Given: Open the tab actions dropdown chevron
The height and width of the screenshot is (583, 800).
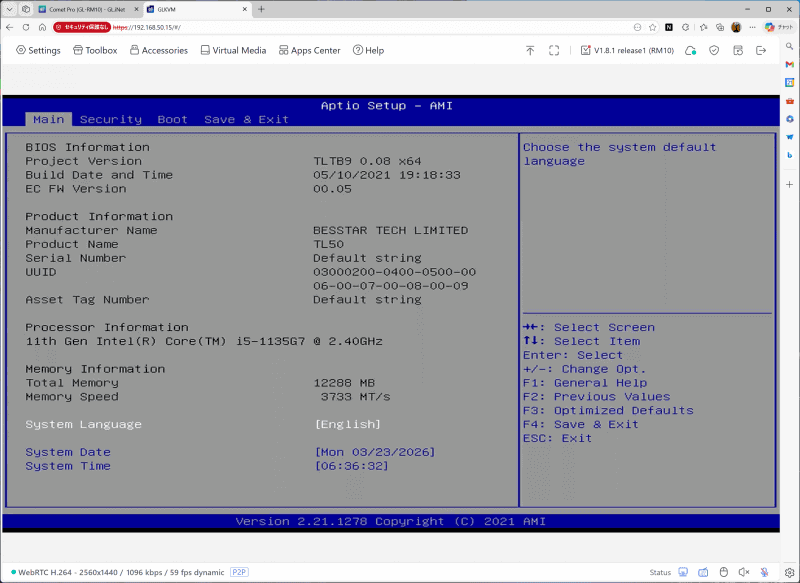Looking at the screenshot, I should [x=9, y=9].
